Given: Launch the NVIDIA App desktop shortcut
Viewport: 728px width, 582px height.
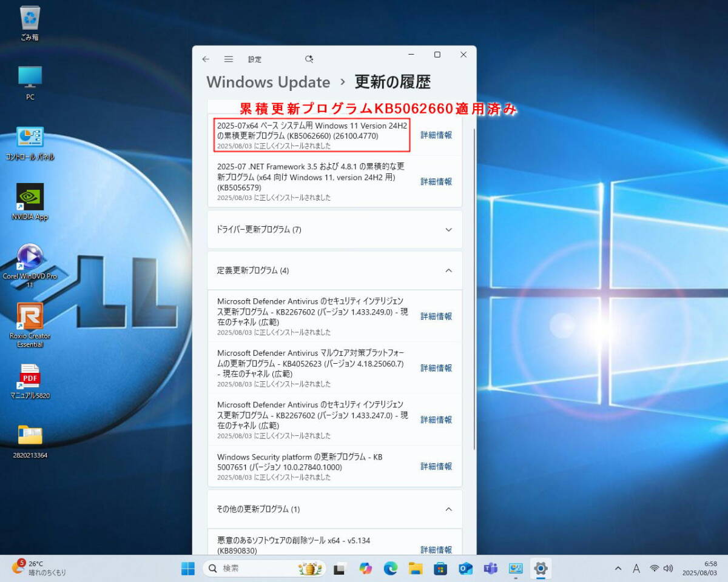Looking at the screenshot, I should (30, 202).
